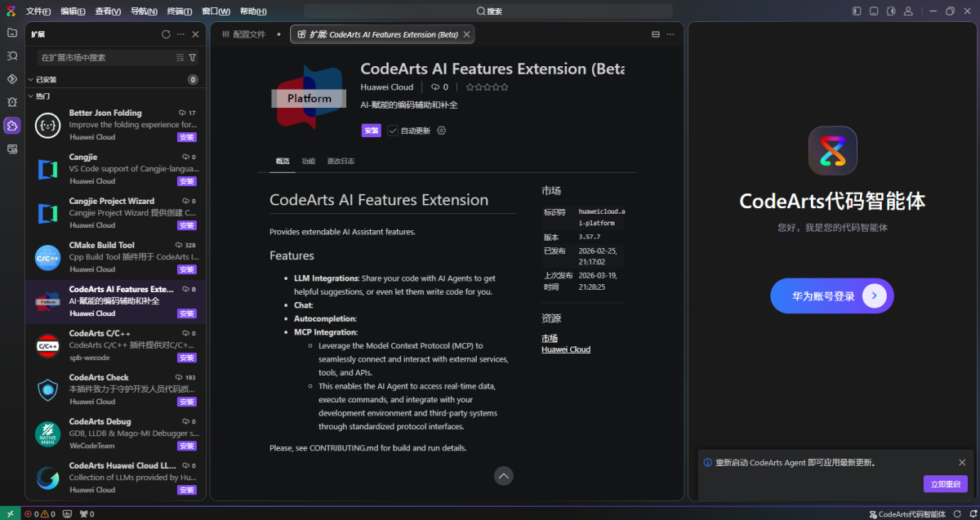The height and width of the screenshot is (520, 980).
Task: Open the accounts profile icon in title bar
Action: pyautogui.click(x=908, y=11)
